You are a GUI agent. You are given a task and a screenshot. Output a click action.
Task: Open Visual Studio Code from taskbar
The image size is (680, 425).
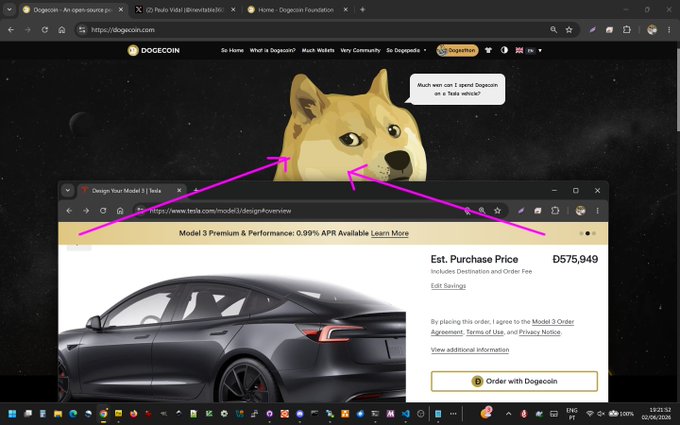tap(405, 414)
